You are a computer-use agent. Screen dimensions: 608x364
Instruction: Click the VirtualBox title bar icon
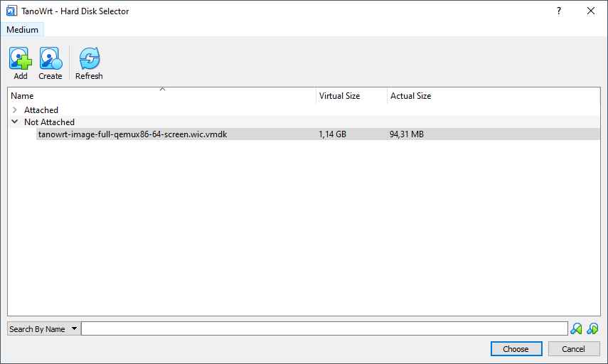[x=11, y=11]
